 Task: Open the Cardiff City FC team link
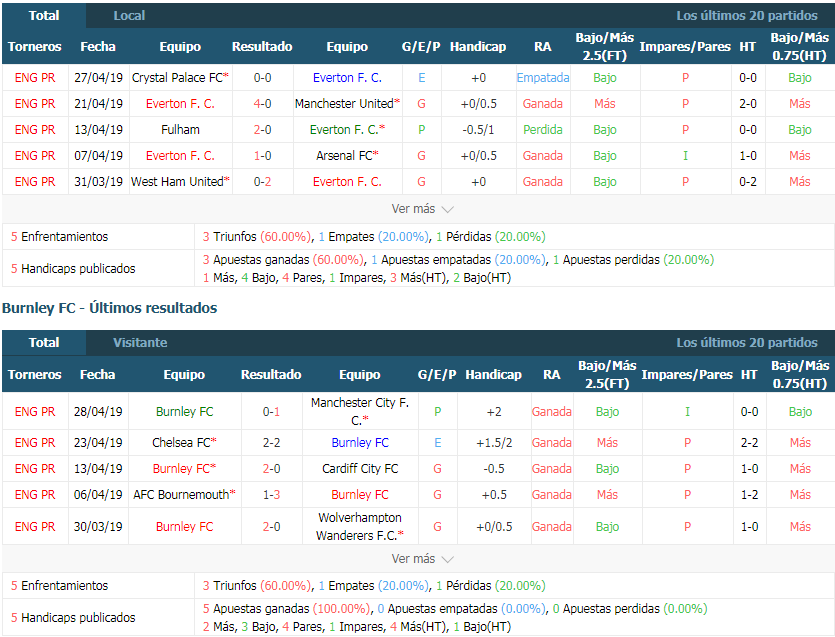coord(360,469)
